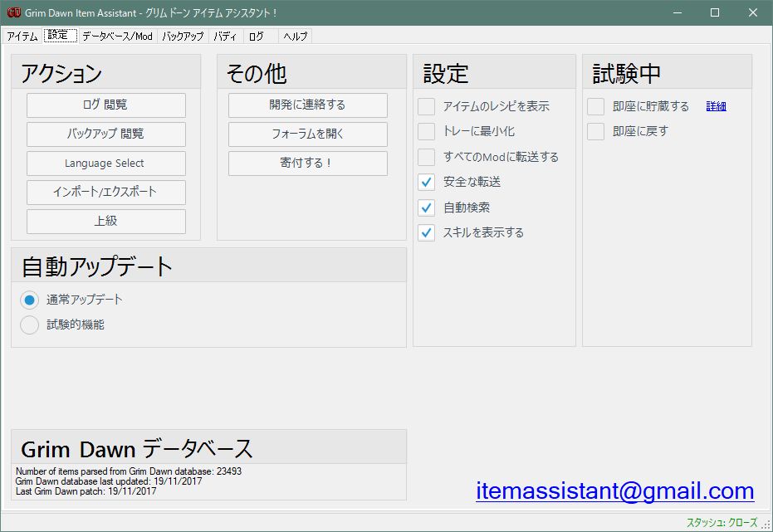Switch to the アイテム tab
The width and height of the screenshot is (773, 532).
(x=22, y=37)
